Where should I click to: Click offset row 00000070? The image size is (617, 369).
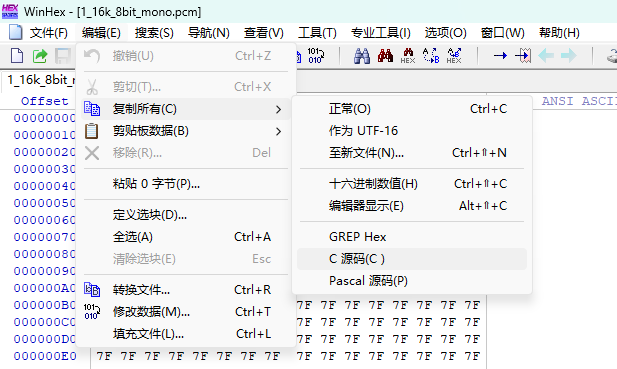click(x=44, y=237)
